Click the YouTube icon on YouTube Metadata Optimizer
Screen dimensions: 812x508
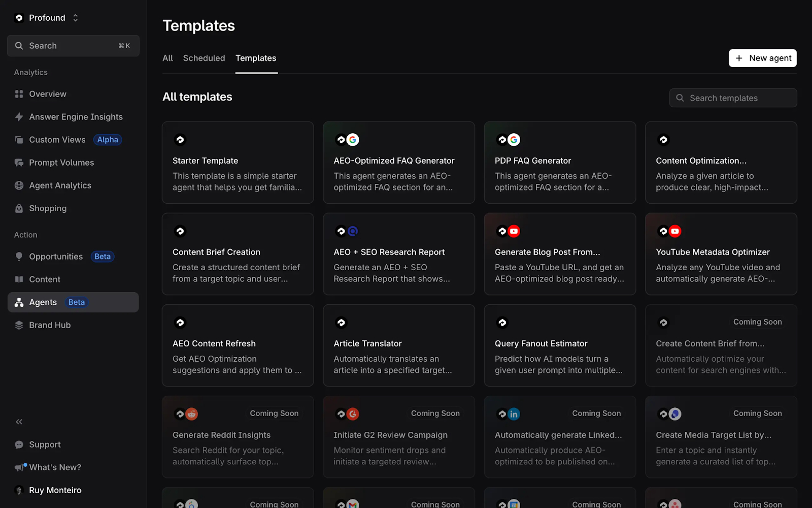point(675,231)
